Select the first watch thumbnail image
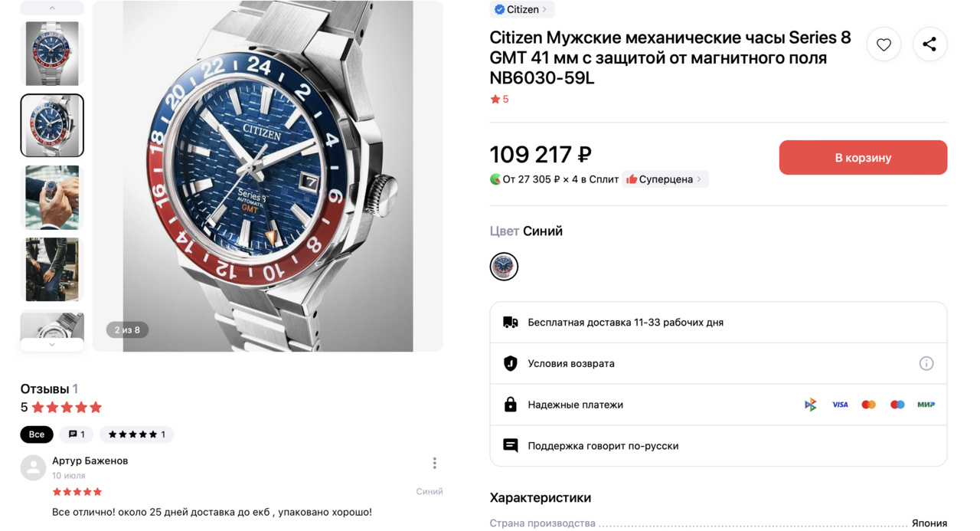Viewport: 980px width, 531px height. (52, 54)
